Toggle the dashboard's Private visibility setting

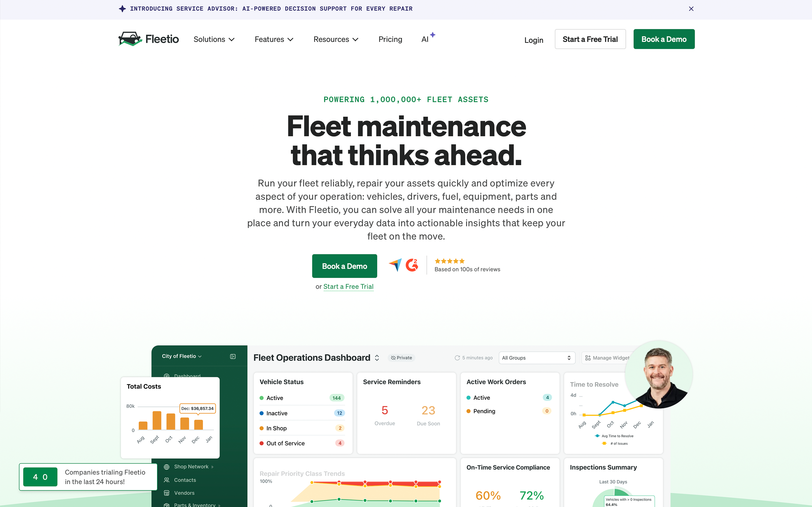401,358
